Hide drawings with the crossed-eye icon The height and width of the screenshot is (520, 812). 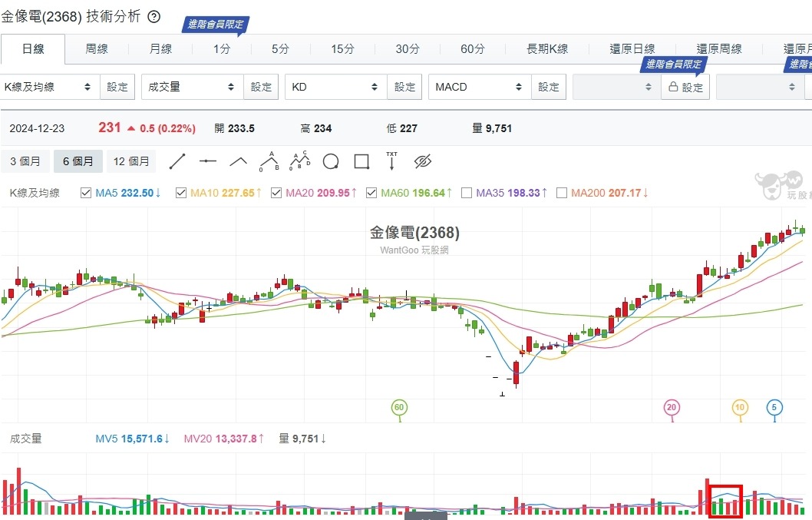[x=423, y=161]
